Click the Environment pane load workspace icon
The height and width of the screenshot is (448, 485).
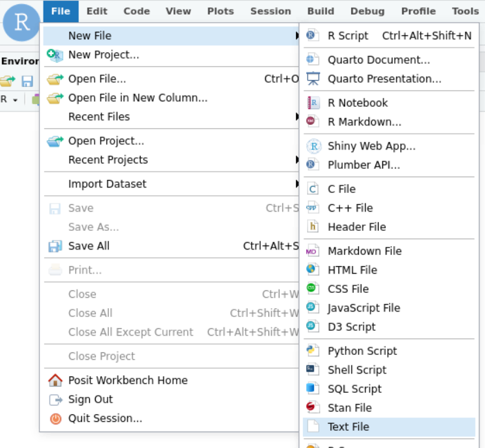8,81
